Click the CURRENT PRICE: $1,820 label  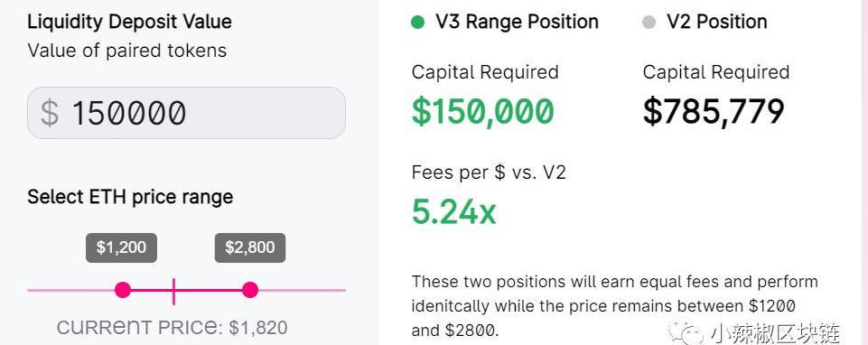click(173, 327)
